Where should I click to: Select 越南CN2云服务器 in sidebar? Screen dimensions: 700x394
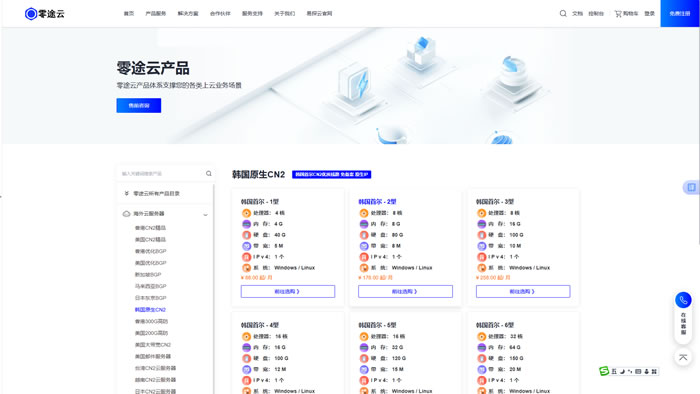click(155, 380)
